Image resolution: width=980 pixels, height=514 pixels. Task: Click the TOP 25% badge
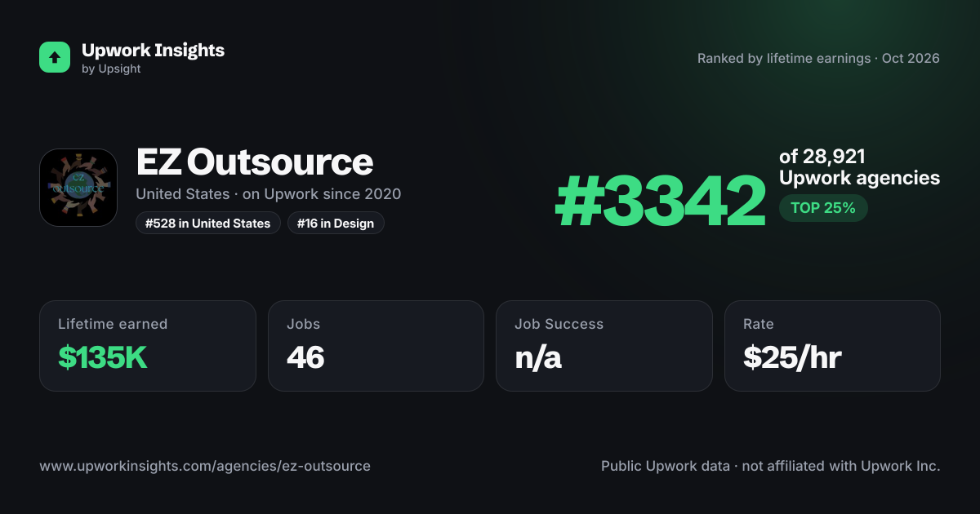(x=823, y=208)
